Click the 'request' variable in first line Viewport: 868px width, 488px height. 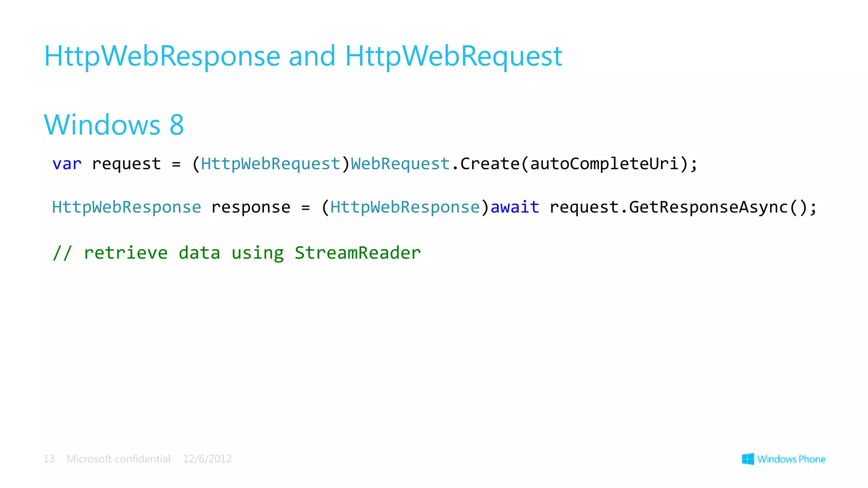tap(126, 164)
